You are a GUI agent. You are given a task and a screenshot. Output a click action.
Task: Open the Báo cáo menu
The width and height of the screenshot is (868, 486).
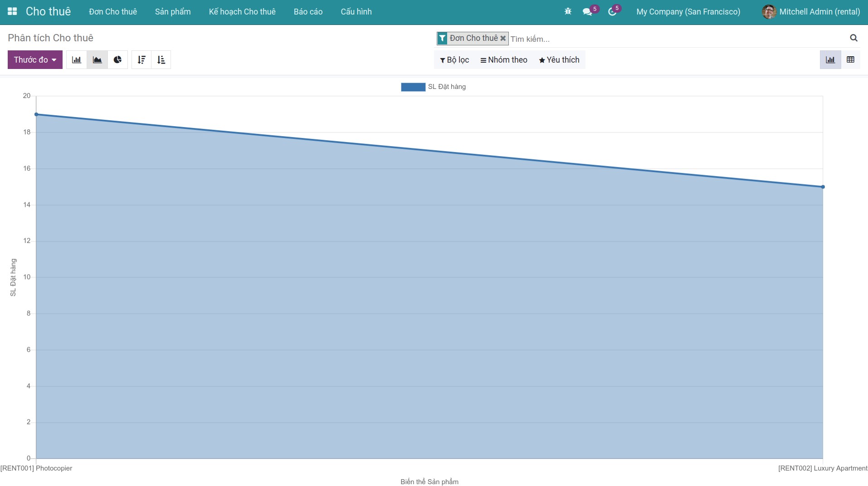[x=308, y=12]
